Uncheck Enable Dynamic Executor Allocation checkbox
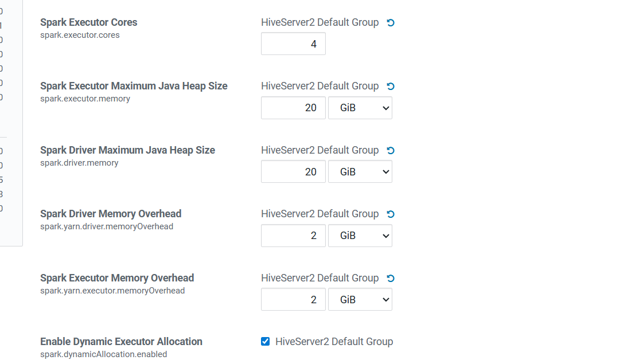The height and width of the screenshot is (364, 635). pos(265,342)
